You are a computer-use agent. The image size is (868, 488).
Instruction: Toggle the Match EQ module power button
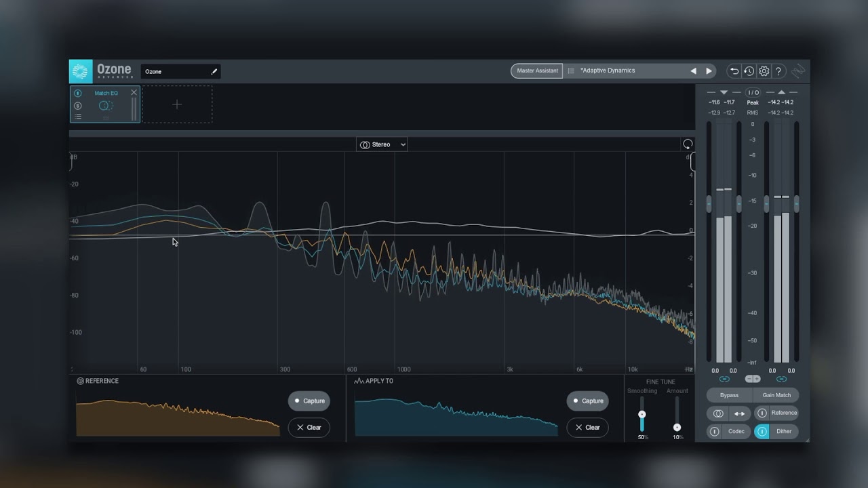point(77,93)
